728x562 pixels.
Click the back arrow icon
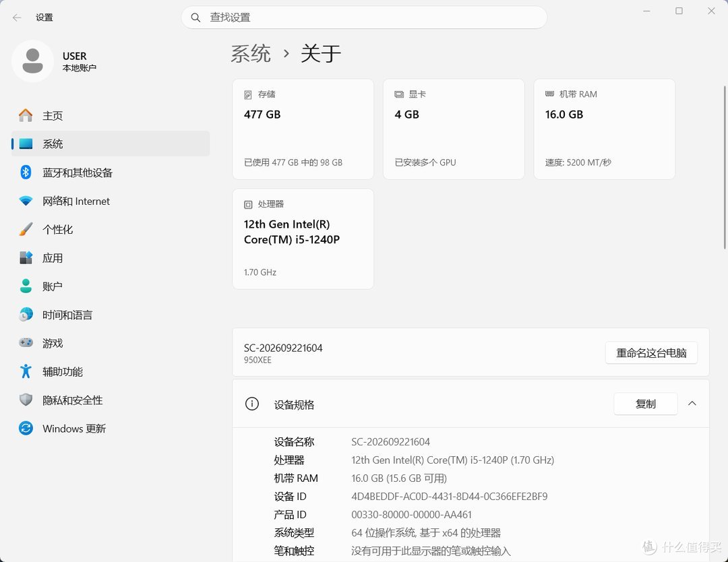click(x=17, y=18)
